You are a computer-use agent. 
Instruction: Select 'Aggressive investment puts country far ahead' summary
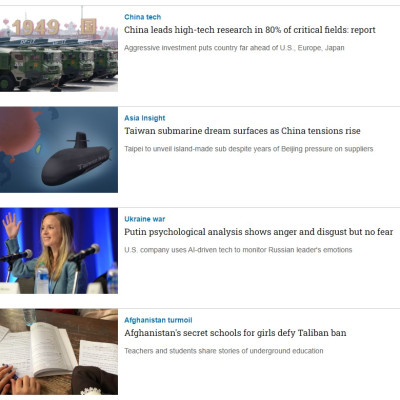pos(234,48)
